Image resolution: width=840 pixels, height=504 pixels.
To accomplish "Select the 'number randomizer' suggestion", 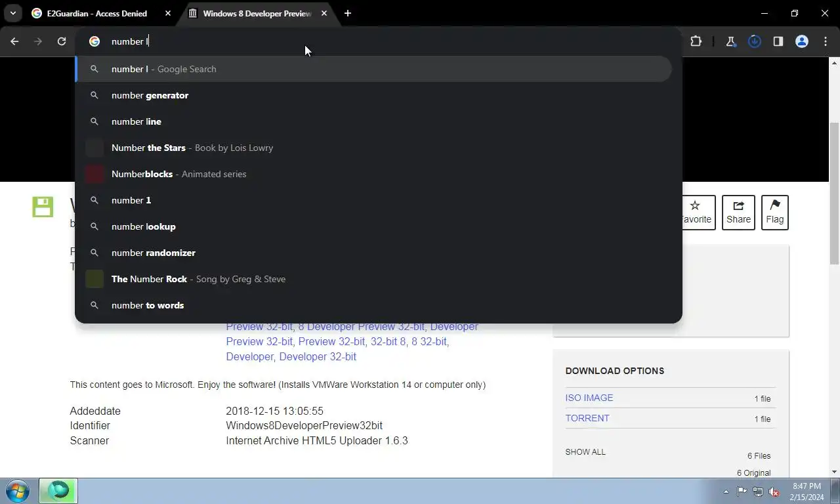I will (x=373, y=253).
